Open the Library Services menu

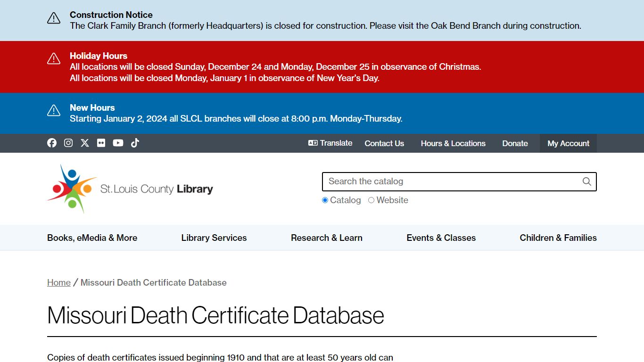214,238
